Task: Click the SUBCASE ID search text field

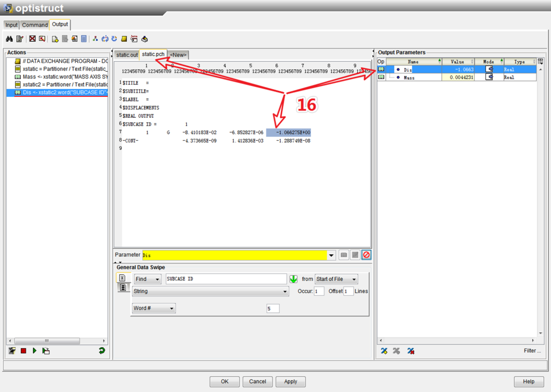Action: (226, 279)
